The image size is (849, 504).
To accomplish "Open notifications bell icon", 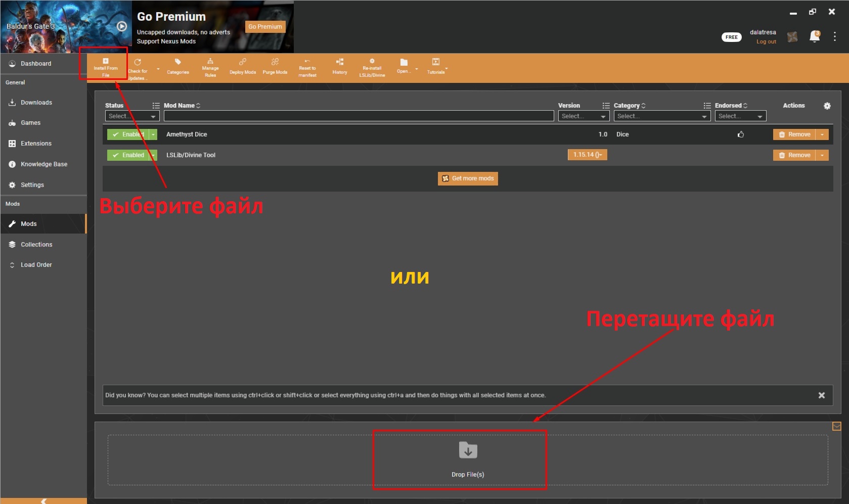I will 815,36.
